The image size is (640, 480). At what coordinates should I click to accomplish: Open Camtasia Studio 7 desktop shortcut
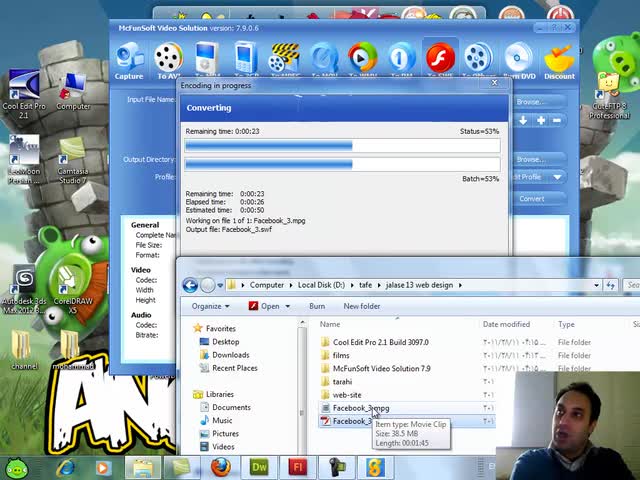[73, 160]
